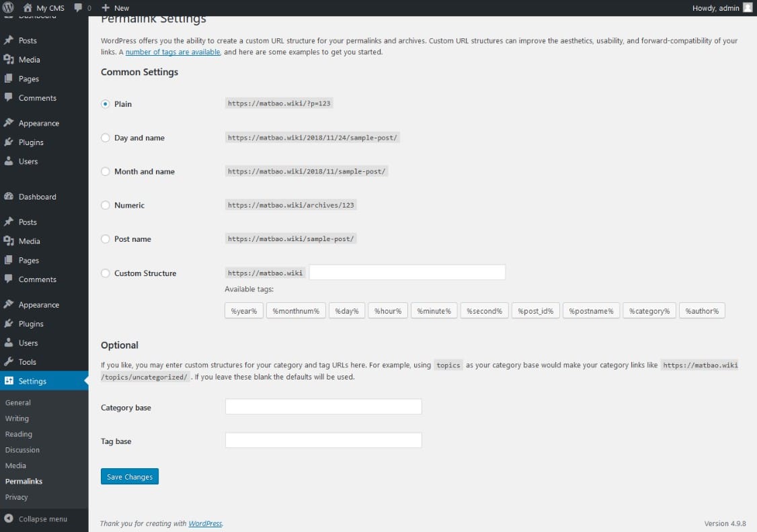Click inside the Category base input field
This screenshot has width=757, height=532.
pos(323,406)
